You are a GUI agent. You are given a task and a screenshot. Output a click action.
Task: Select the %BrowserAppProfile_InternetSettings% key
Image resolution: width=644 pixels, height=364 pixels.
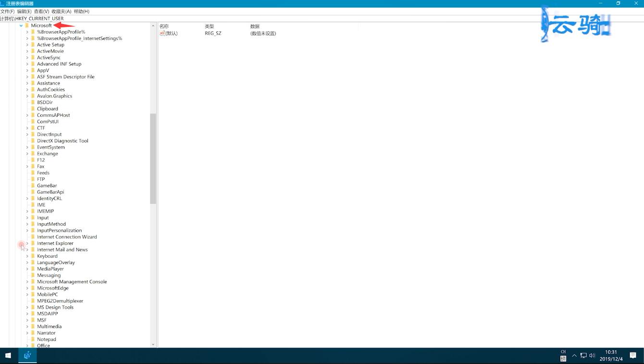pos(79,38)
